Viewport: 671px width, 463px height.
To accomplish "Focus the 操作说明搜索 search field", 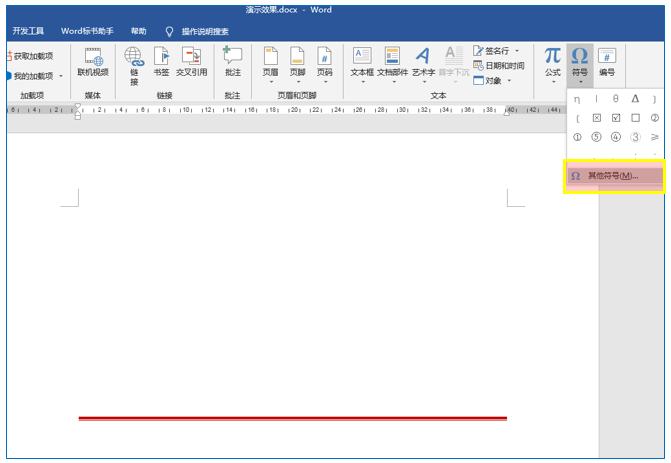I will point(205,32).
